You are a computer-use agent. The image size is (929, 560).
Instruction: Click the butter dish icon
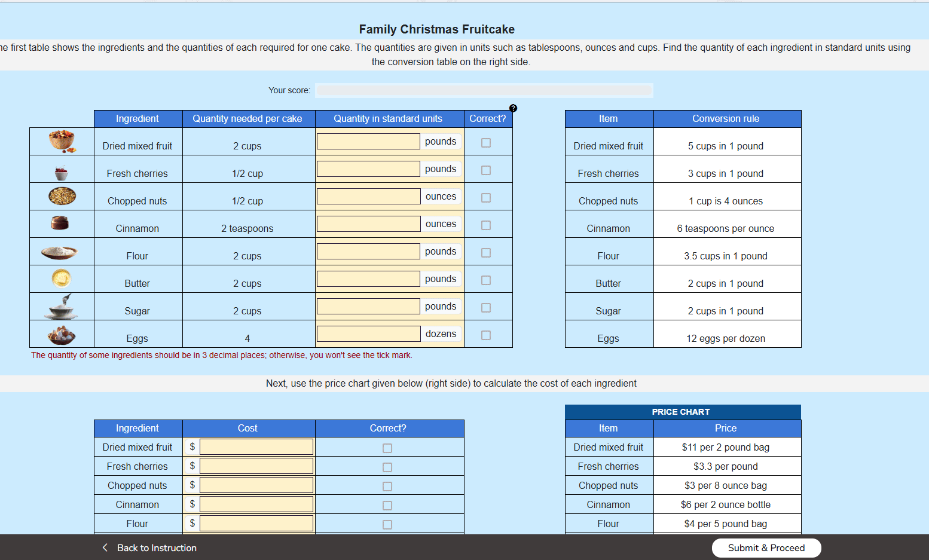click(x=61, y=279)
